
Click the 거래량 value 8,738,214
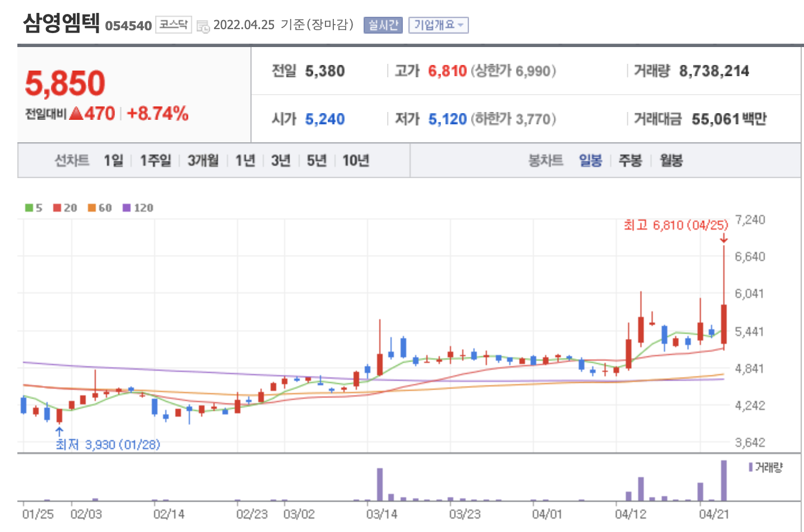coord(714,71)
